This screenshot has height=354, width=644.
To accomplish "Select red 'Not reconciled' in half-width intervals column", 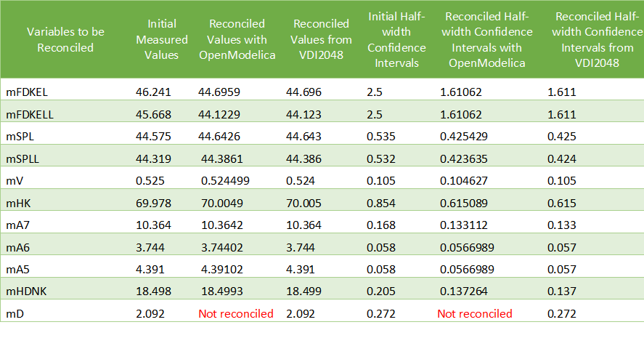I will [474, 314].
